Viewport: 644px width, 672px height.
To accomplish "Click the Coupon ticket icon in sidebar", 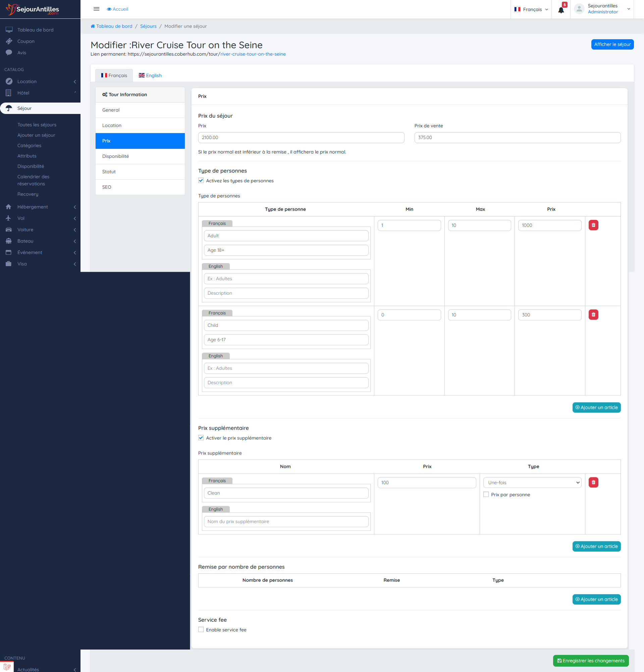I will [9, 41].
